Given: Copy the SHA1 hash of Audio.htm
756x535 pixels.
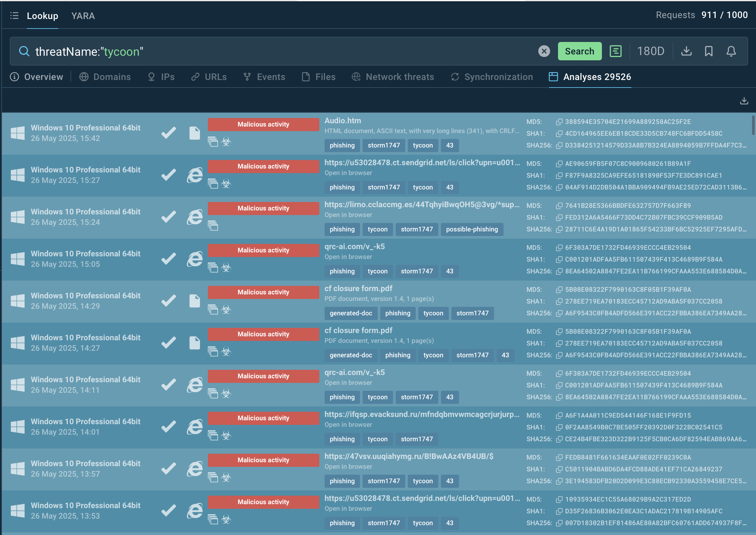Looking at the screenshot, I should 559,134.
